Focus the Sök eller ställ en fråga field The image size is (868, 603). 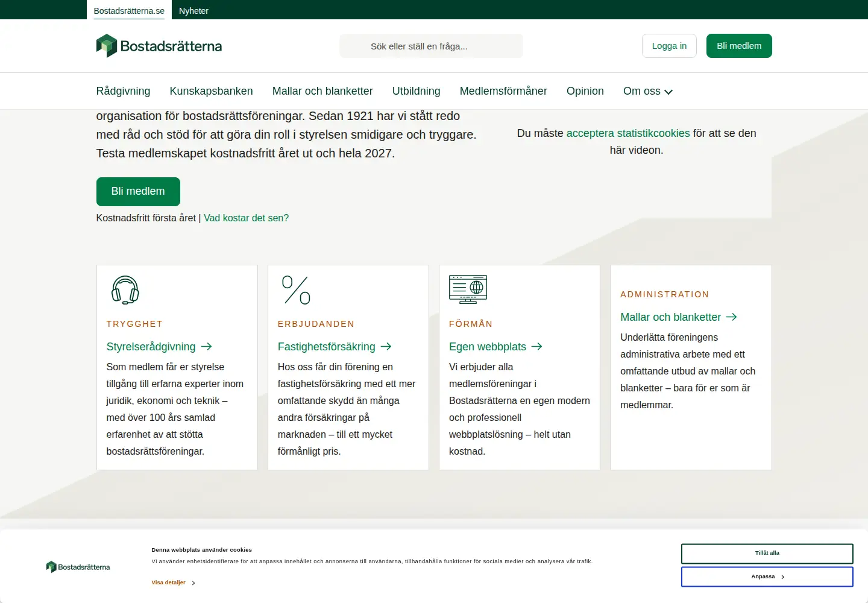(x=432, y=46)
